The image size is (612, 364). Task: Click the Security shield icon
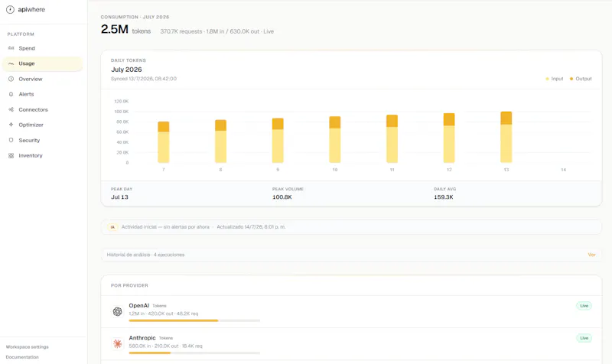pos(11,140)
